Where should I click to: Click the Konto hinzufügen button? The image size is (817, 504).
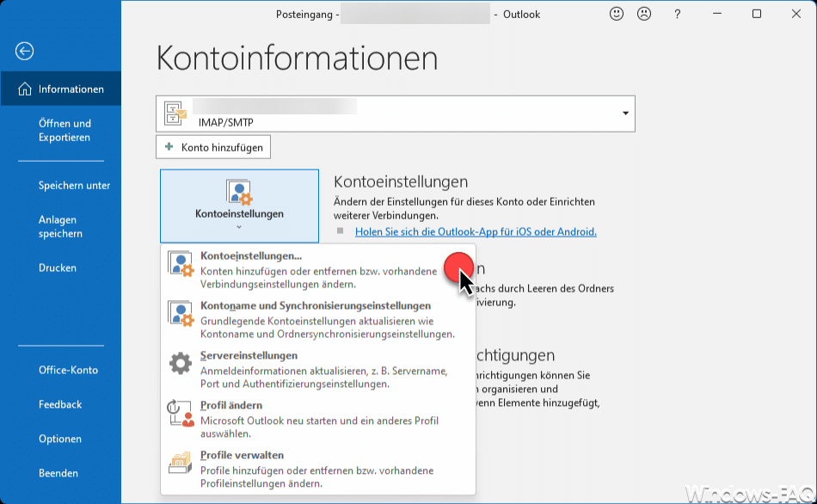[x=213, y=147]
